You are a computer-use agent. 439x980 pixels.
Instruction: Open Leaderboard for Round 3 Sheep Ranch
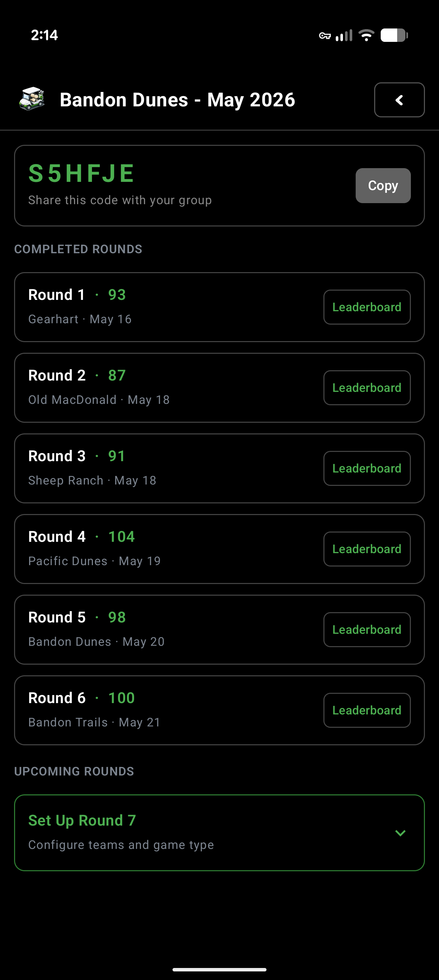click(367, 468)
